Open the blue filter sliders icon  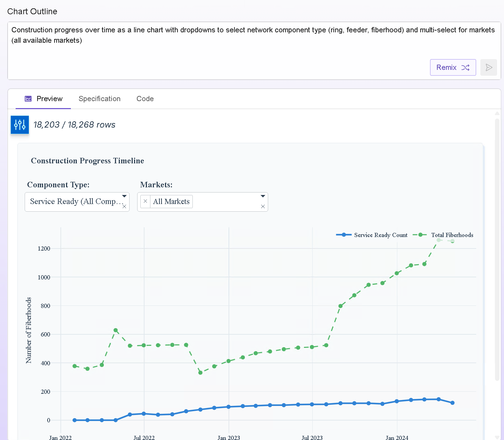click(x=20, y=124)
